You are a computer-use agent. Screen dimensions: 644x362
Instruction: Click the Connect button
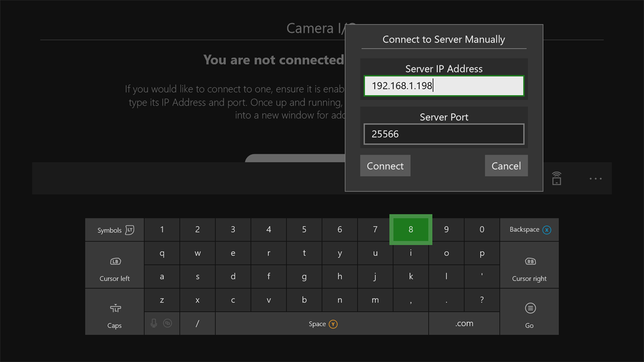pyautogui.click(x=385, y=166)
